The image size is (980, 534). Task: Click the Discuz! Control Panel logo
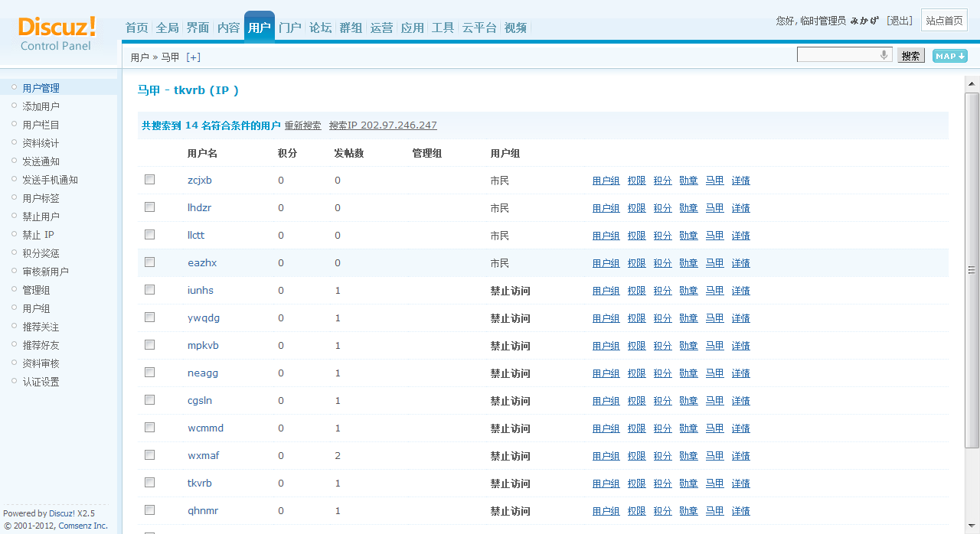pyautogui.click(x=57, y=34)
